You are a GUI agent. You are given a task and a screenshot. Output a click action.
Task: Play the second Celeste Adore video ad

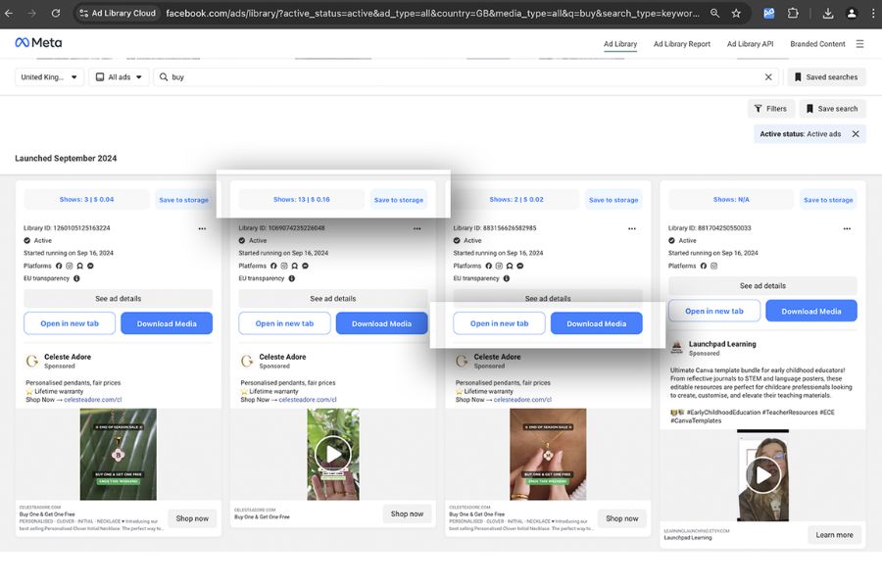coord(333,454)
